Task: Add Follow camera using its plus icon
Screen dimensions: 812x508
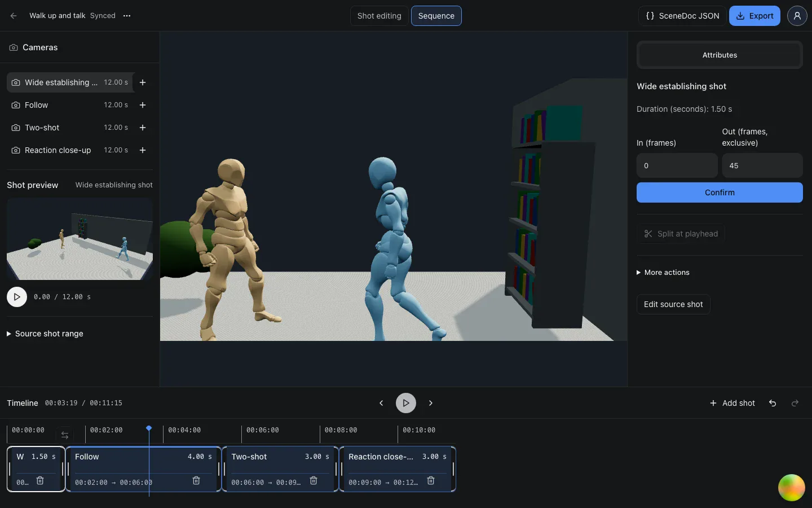Action: click(x=143, y=105)
